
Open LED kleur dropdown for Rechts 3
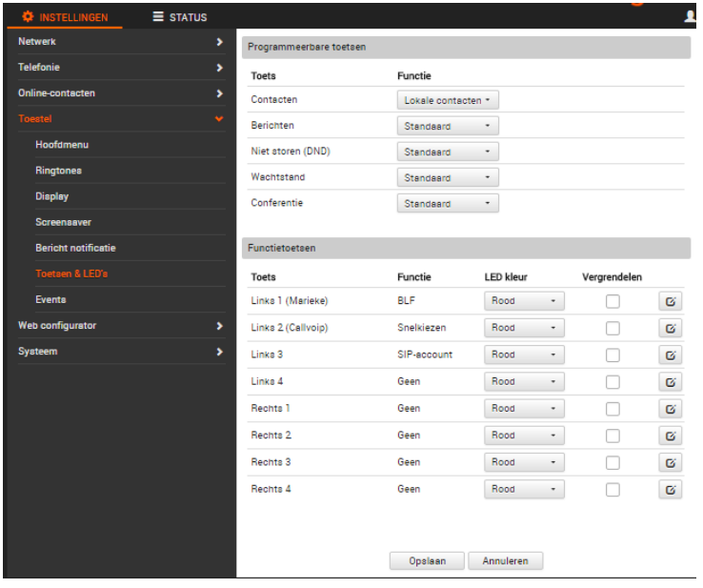tap(526, 463)
